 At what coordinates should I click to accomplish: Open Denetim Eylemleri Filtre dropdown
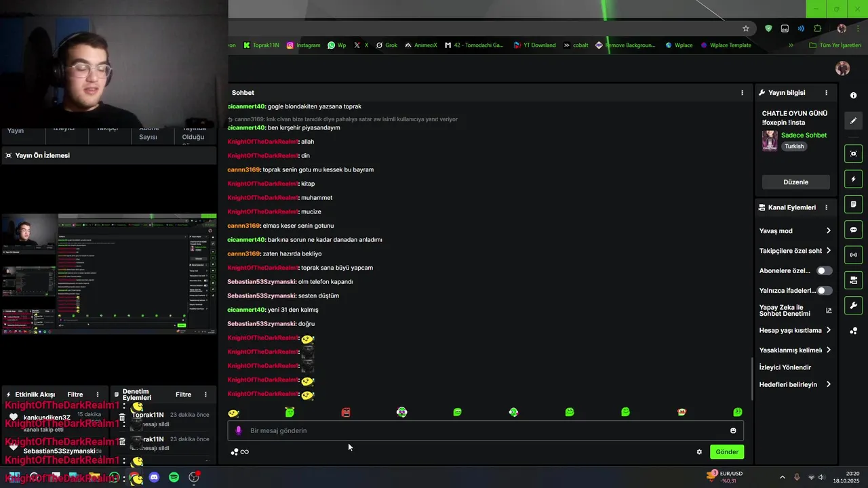tap(183, 394)
